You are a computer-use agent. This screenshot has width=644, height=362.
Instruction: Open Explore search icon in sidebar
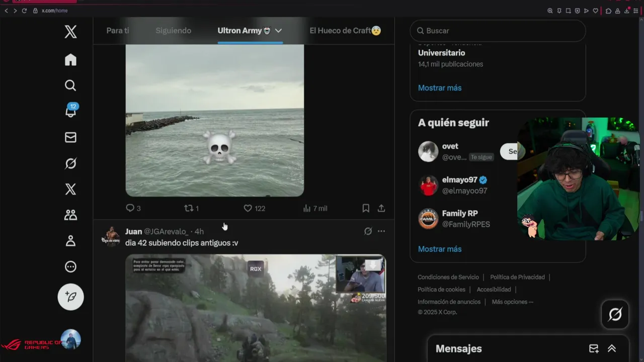pos(70,85)
